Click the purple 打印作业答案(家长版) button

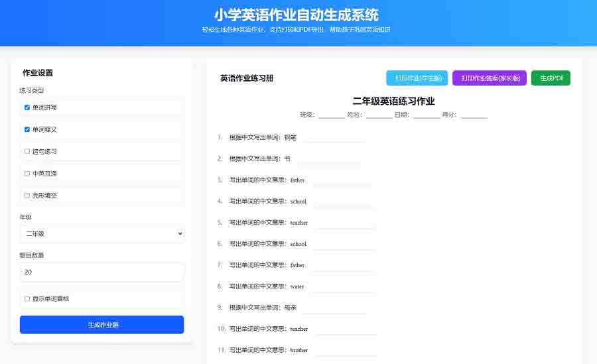point(490,78)
